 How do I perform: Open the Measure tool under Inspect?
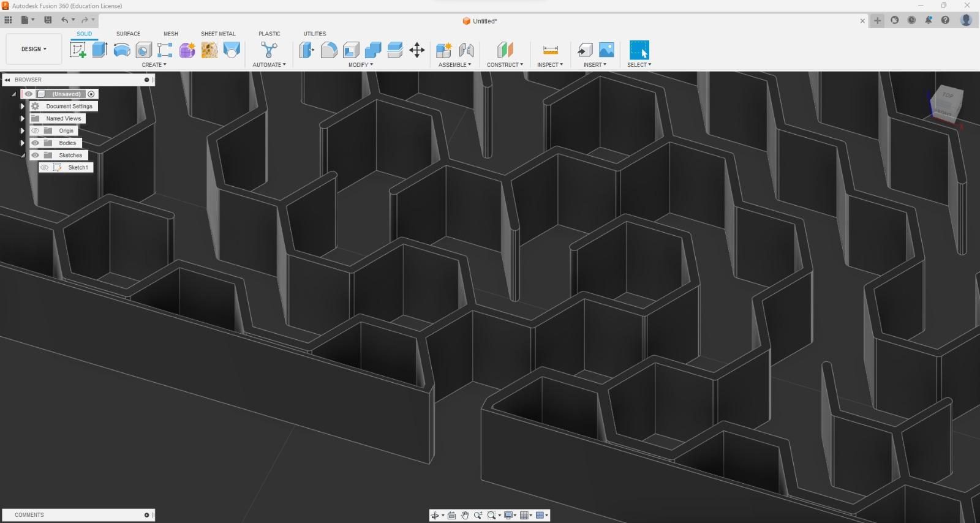pos(551,50)
